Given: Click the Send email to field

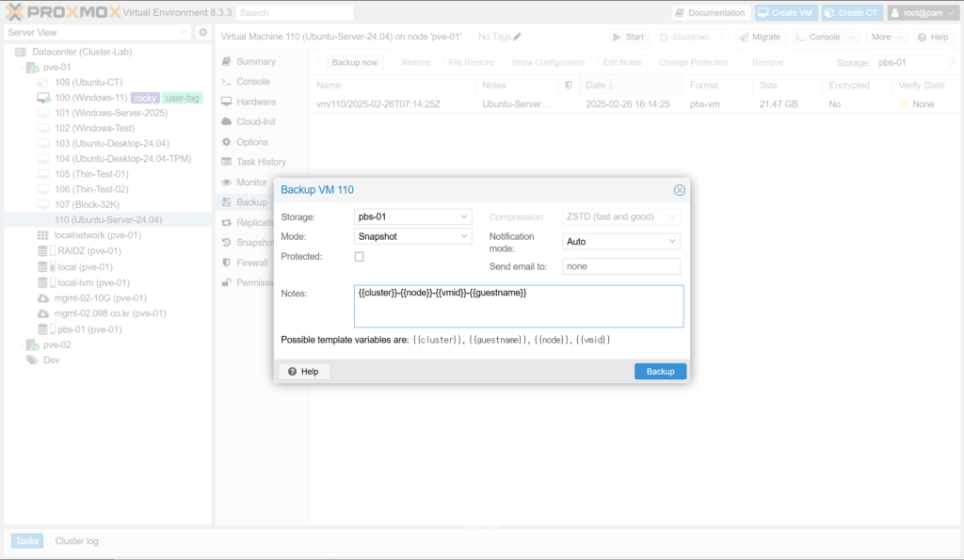Looking at the screenshot, I should coord(620,266).
